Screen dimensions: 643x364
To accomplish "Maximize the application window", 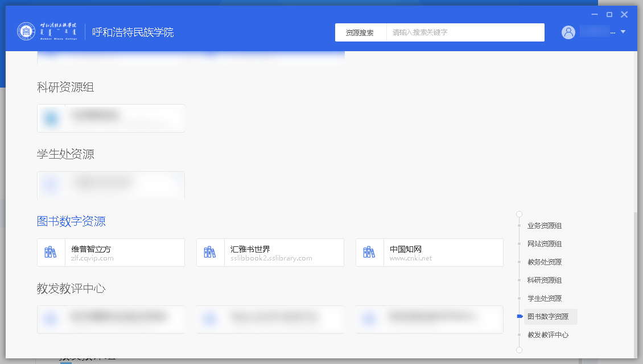I will tap(609, 14).
